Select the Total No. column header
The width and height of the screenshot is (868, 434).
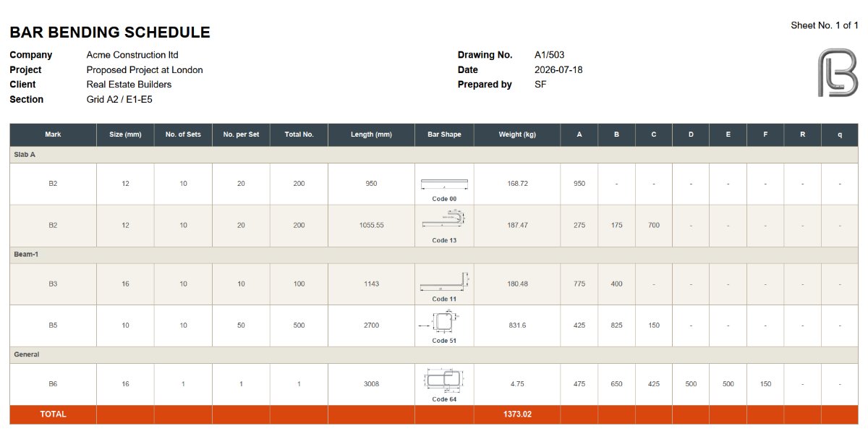click(299, 135)
